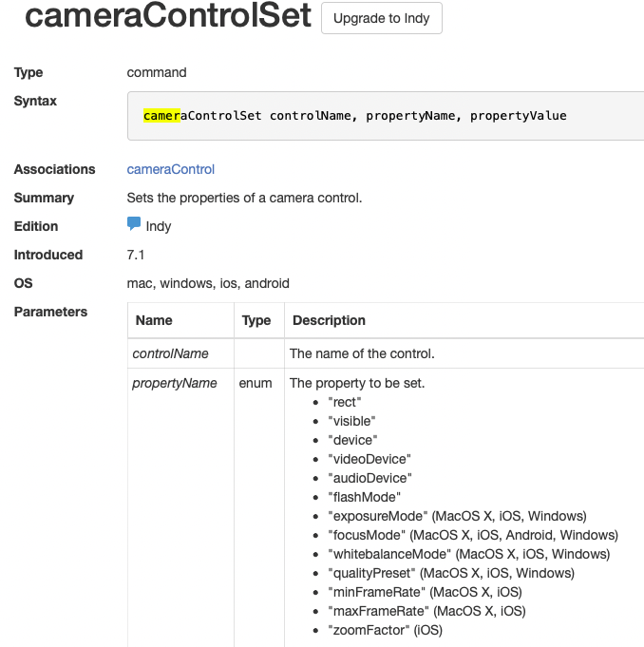Click the Description column header
The height and width of the screenshot is (647, 644).
329,320
